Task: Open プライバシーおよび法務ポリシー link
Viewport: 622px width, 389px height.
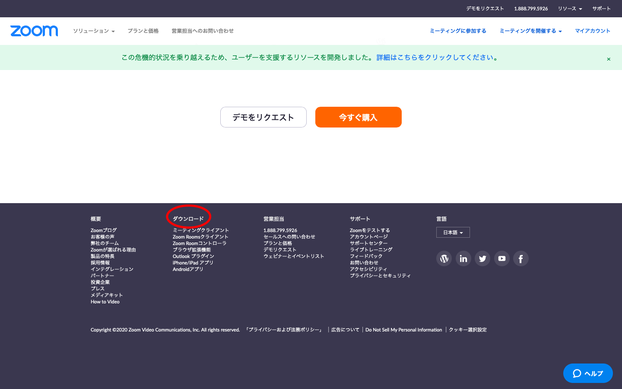Action: pyautogui.click(x=284, y=330)
